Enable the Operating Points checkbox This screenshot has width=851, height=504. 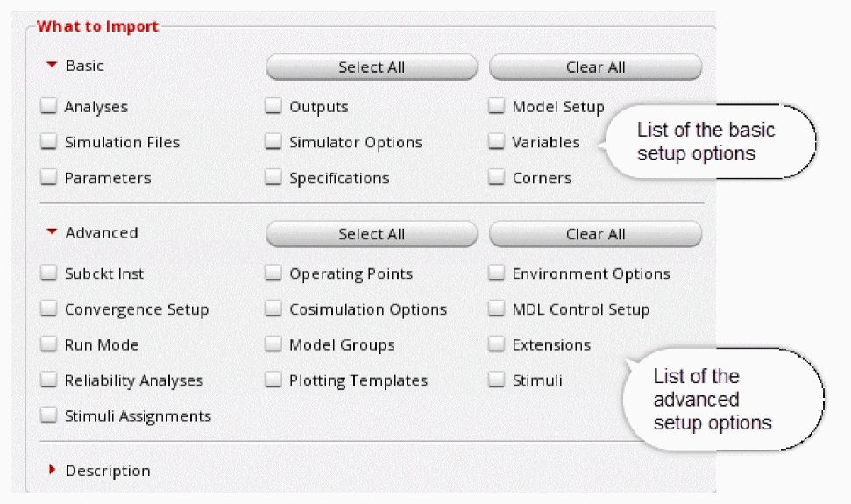[x=274, y=273]
